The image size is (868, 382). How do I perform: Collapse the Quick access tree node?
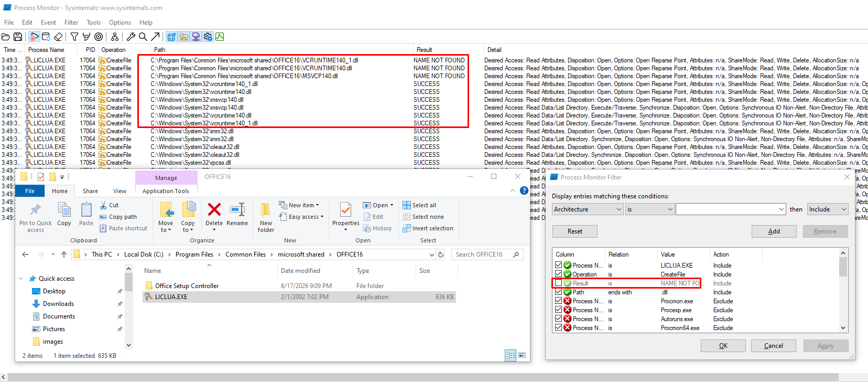pos(21,279)
